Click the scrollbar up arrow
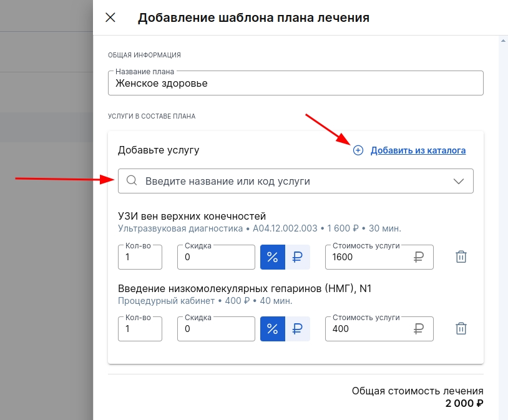The height and width of the screenshot is (420, 508). (503, 41)
